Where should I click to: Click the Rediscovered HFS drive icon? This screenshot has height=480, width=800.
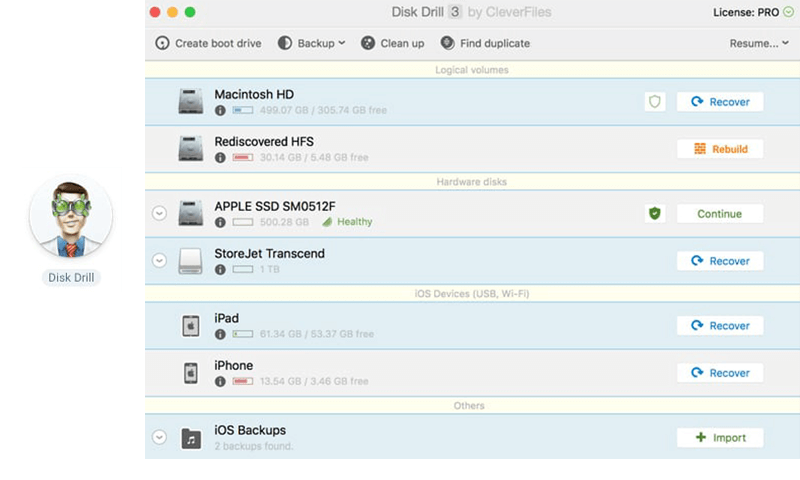(190, 148)
